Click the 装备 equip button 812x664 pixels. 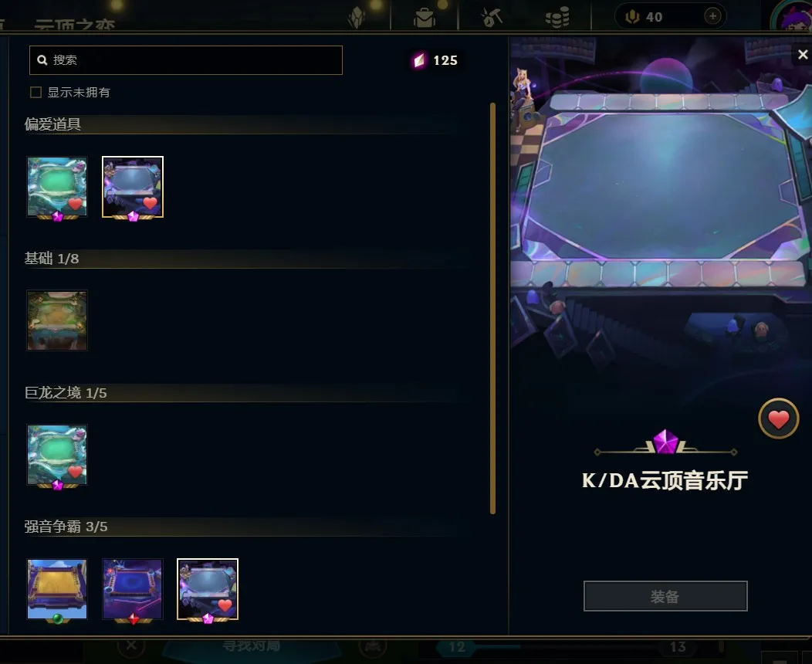(665, 596)
